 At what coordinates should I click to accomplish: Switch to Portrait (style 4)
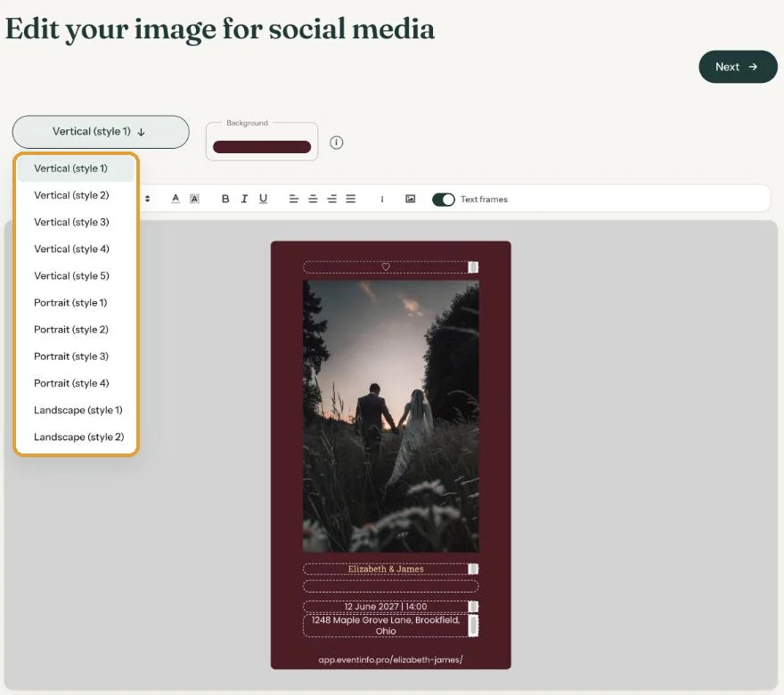click(x=76, y=383)
